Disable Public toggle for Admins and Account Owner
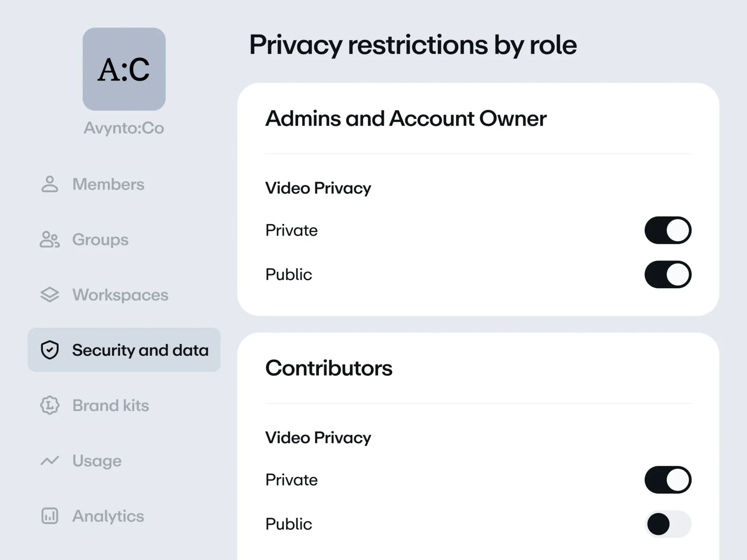The width and height of the screenshot is (747, 560). coord(668,275)
